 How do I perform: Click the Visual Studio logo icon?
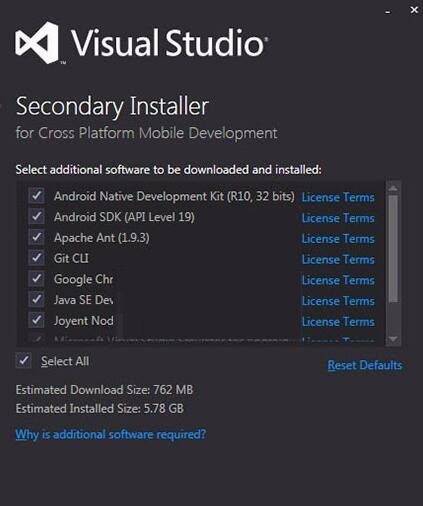[37, 43]
